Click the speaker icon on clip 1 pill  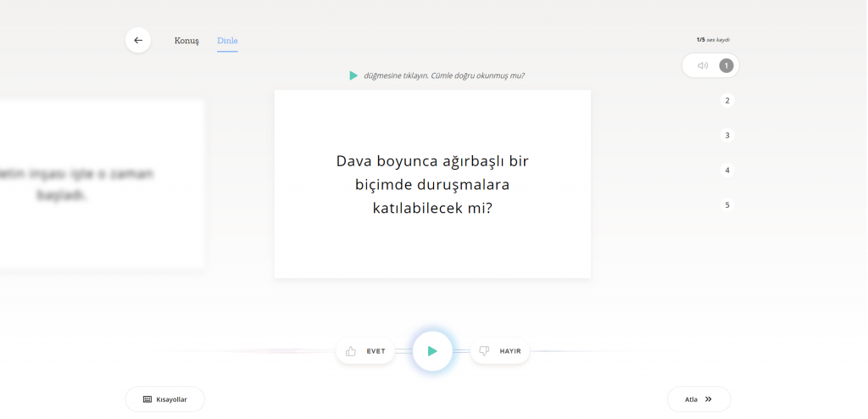coord(703,65)
